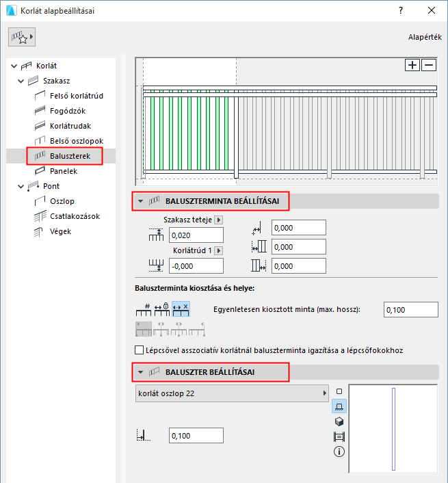Select Belső oszlopok in the tree
The height and width of the screenshot is (483, 448).
point(77,141)
